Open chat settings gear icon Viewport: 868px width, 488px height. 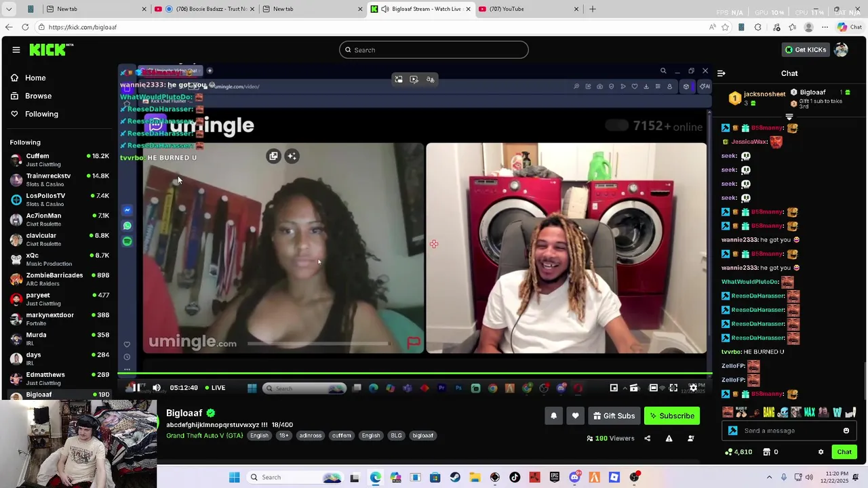pyautogui.click(x=821, y=452)
